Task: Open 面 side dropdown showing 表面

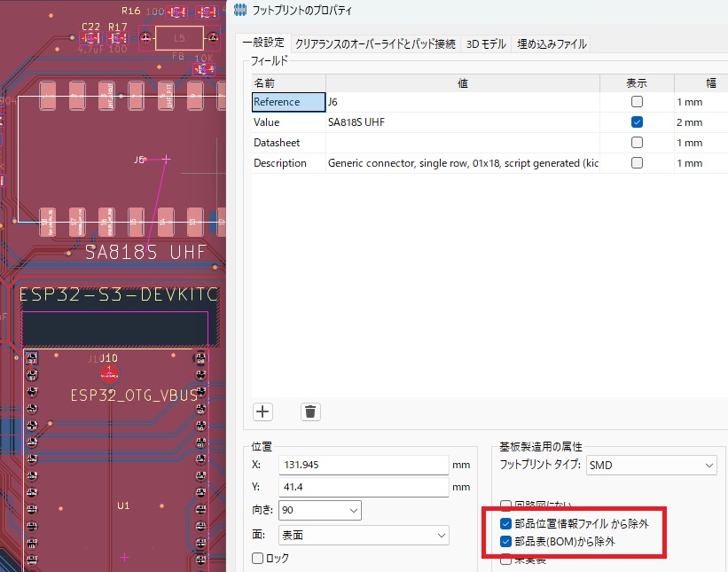Action: tap(364, 536)
